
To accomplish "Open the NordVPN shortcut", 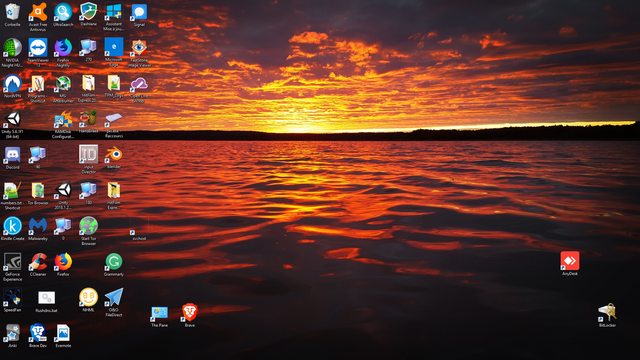I will (x=12, y=84).
